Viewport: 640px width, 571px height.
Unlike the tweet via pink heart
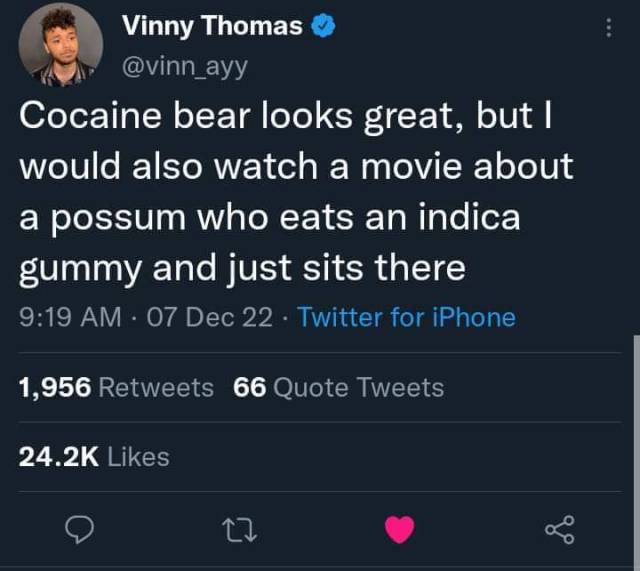click(400, 529)
